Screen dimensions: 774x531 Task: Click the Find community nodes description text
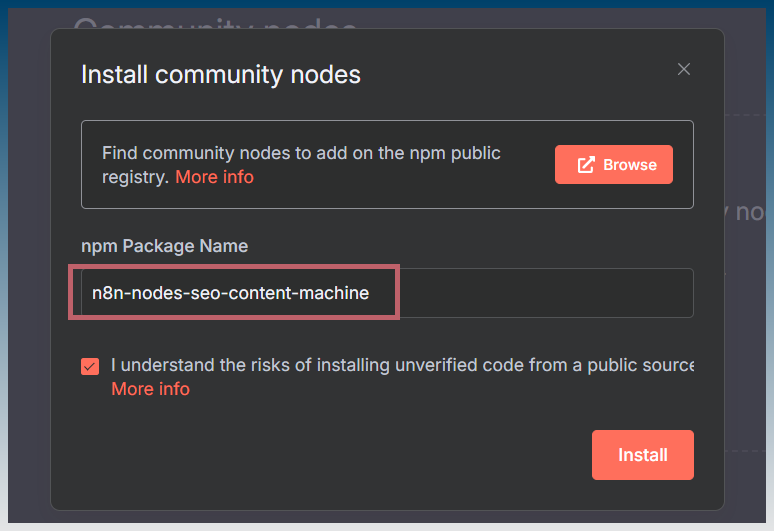tap(301, 165)
